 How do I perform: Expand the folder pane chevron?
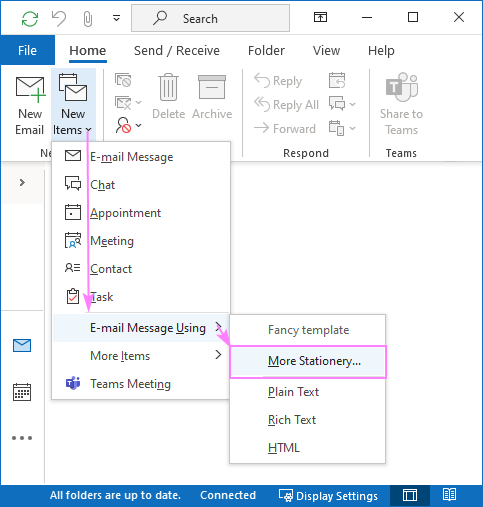pos(22,182)
